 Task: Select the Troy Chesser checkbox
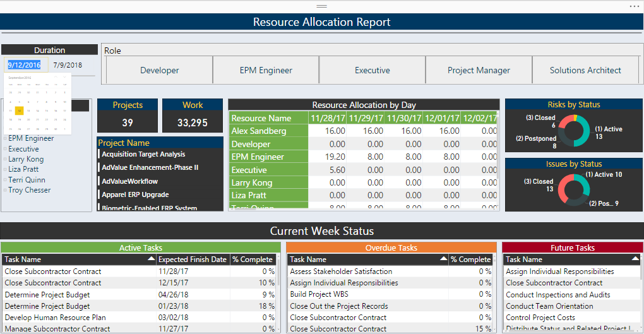click(x=5, y=190)
